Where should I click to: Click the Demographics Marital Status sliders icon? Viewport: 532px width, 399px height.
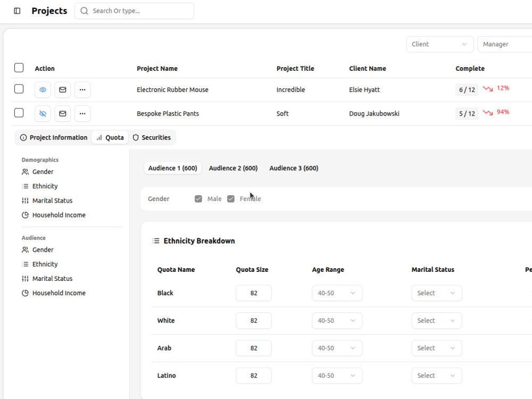pyautogui.click(x=25, y=201)
